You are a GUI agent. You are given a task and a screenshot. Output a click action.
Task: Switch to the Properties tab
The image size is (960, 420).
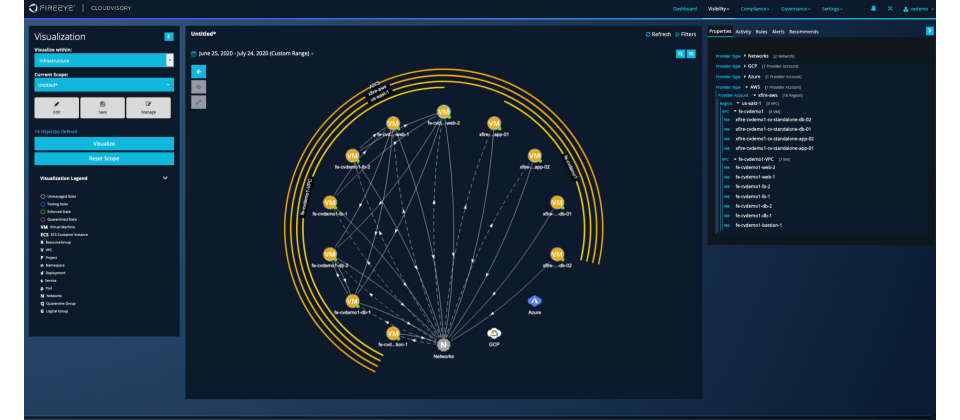(x=719, y=31)
